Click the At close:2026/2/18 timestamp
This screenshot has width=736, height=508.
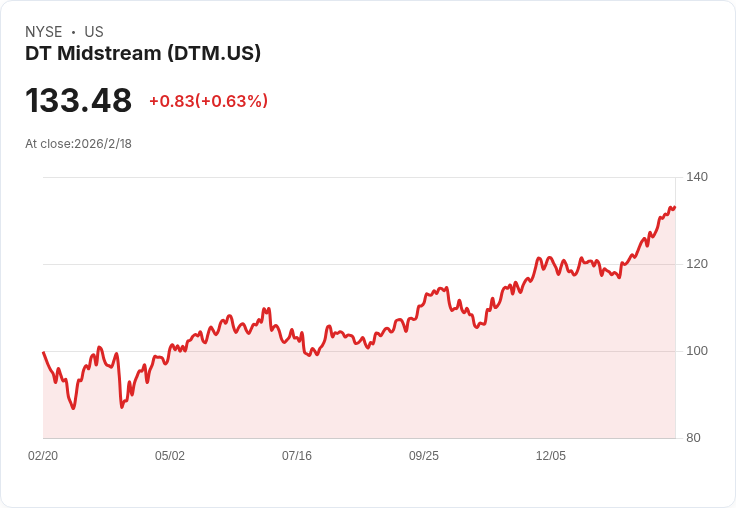(78, 144)
